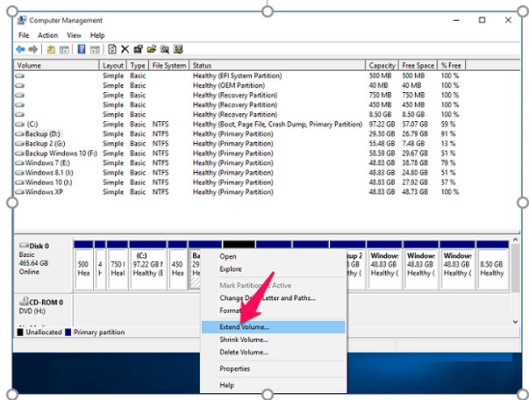
Task: Click the 465.64 GB Disk 0 size text
Action: tap(34, 263)
